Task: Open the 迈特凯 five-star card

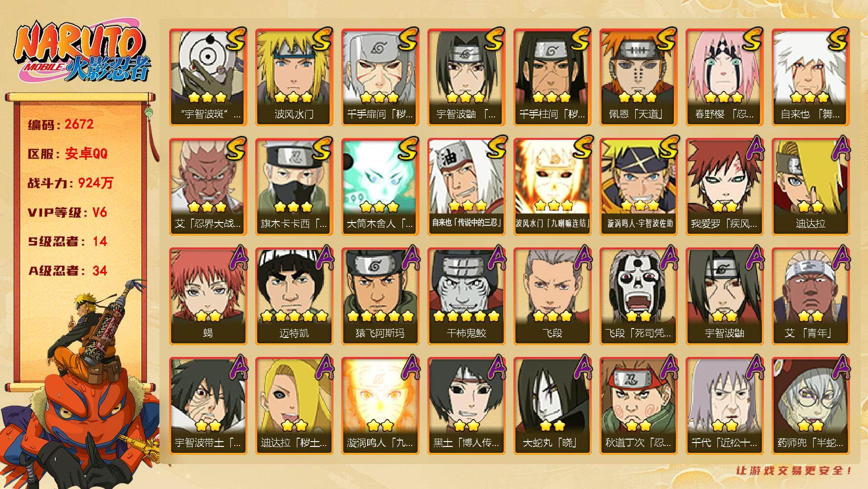Action: point(294,296)
